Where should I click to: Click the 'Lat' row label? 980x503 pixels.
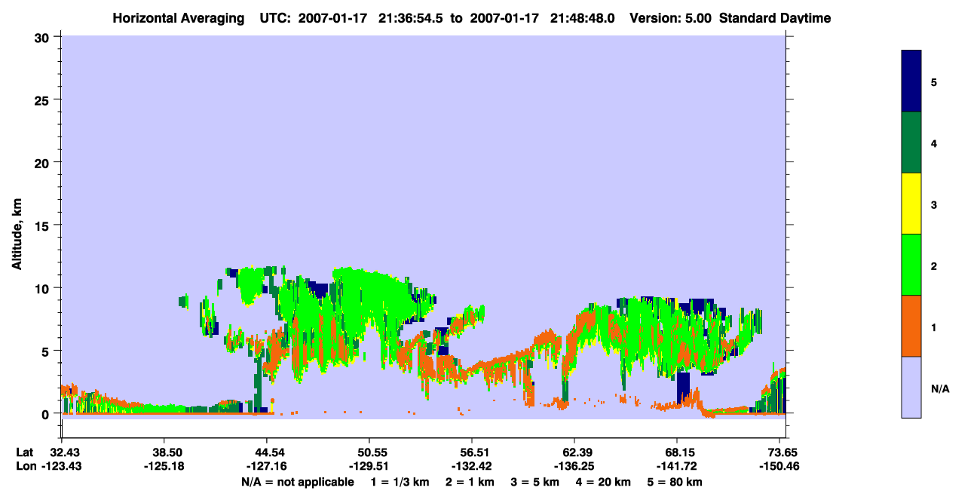click(25, 452)
